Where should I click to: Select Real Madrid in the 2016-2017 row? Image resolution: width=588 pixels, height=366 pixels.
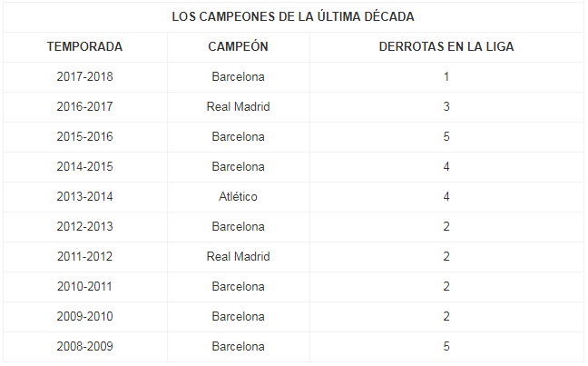(x=238, y=106)
